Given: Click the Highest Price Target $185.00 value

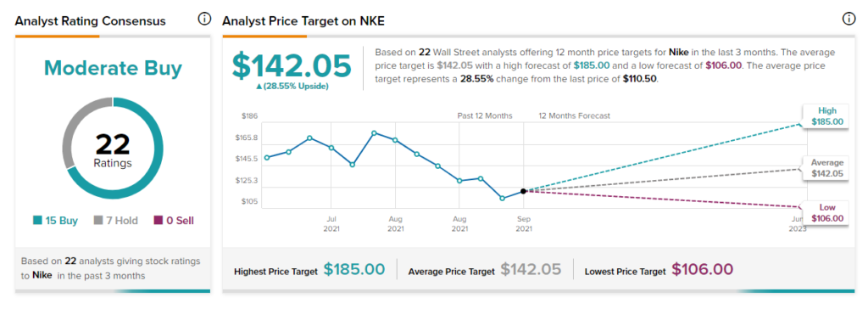Looking at the screenshot, I should click(x=354, y=270).
